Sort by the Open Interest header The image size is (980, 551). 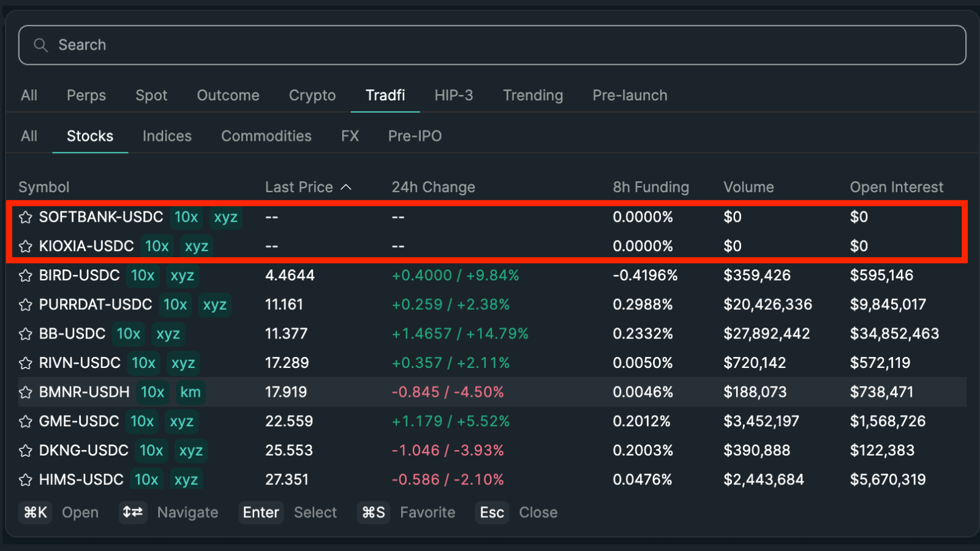tap(897, 187)
